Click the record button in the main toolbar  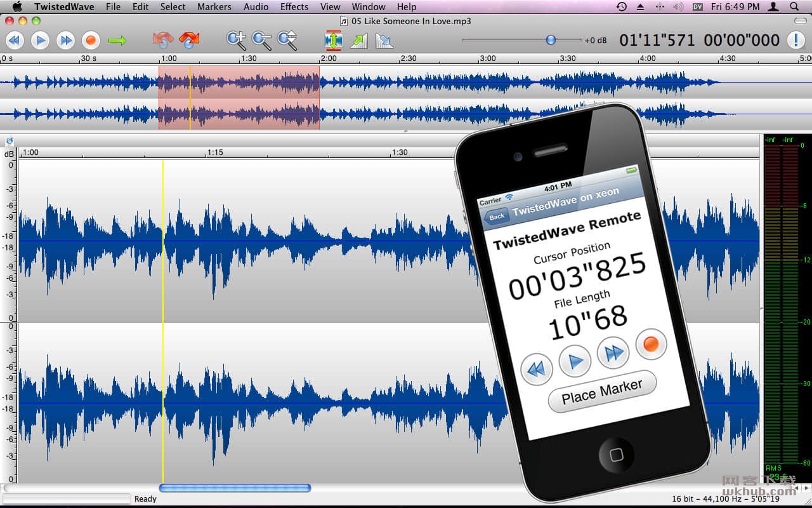[91, 41]
